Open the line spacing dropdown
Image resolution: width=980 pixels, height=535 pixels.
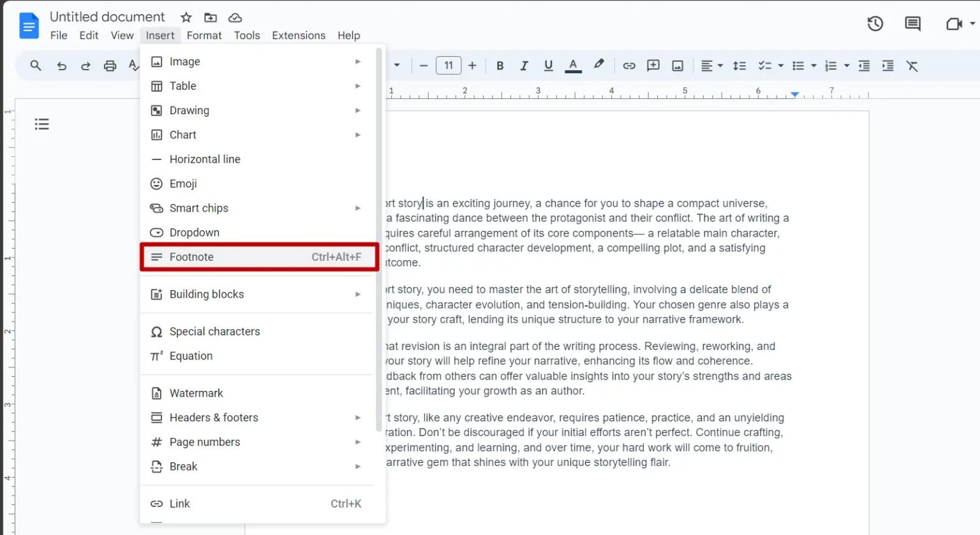tap(739, 65)
